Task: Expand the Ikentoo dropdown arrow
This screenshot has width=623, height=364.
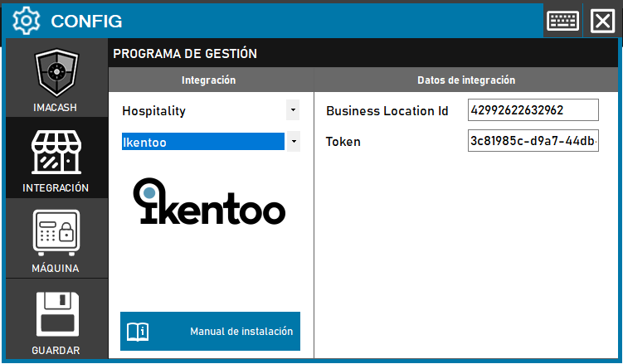Action: click(x=293, y=142)
